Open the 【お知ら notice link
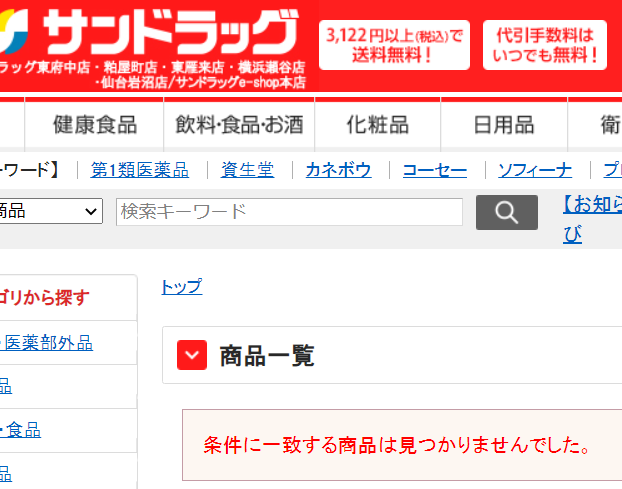This screenshot has width=622, height=489. point(592,219)
